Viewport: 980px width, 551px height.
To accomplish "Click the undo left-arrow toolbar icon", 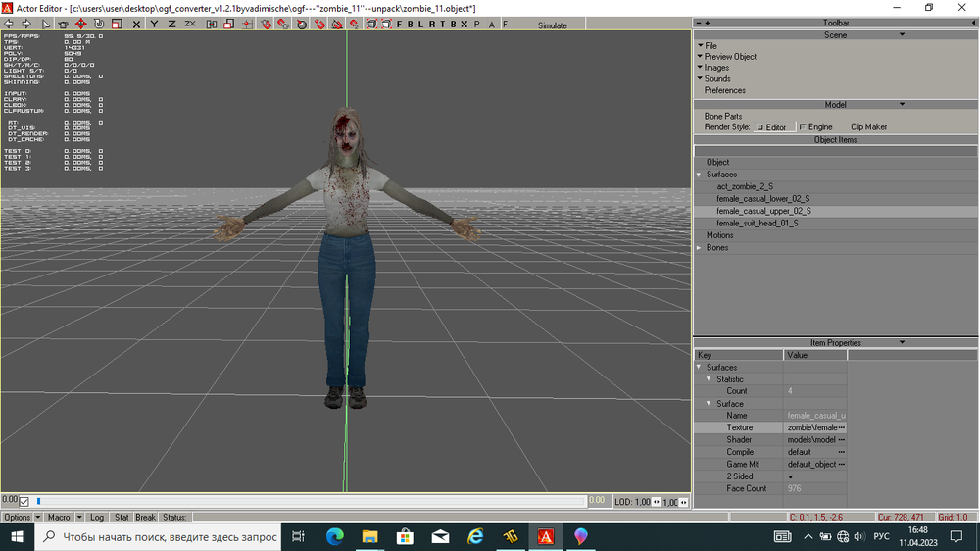I will [x=11, y=25].
